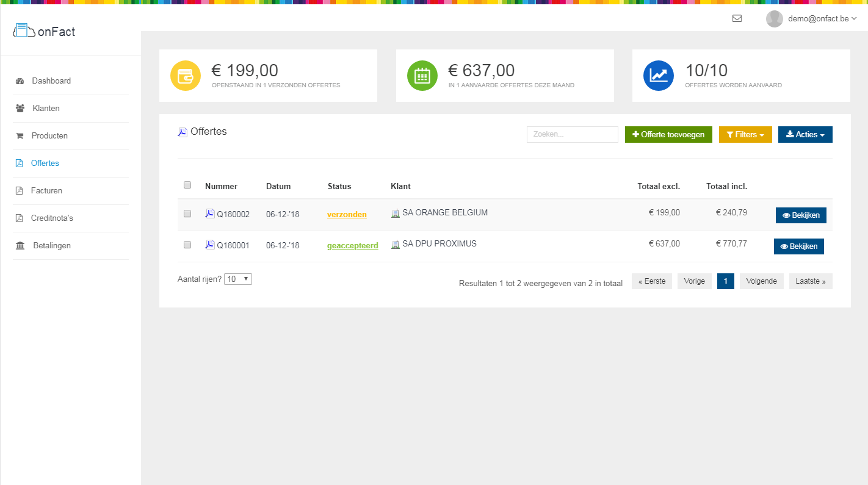Click the yellow wallet icon on outstanding offers card
This screenshot has width=868, height=485.
[x=185, y=75]
